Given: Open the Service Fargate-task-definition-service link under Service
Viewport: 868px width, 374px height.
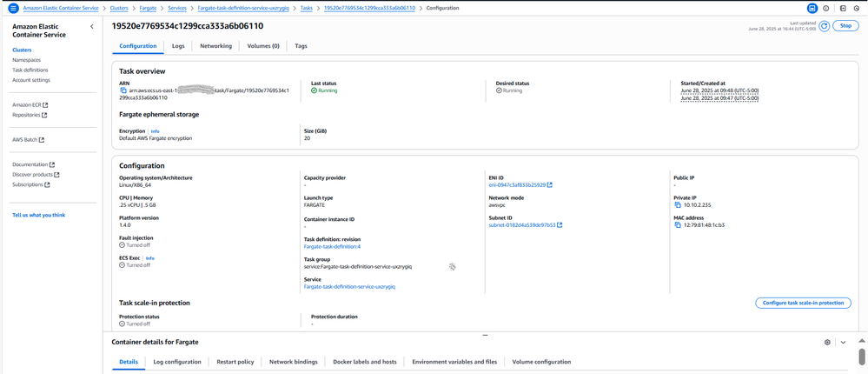Looking at the screenshot, I should pos(349,286).
